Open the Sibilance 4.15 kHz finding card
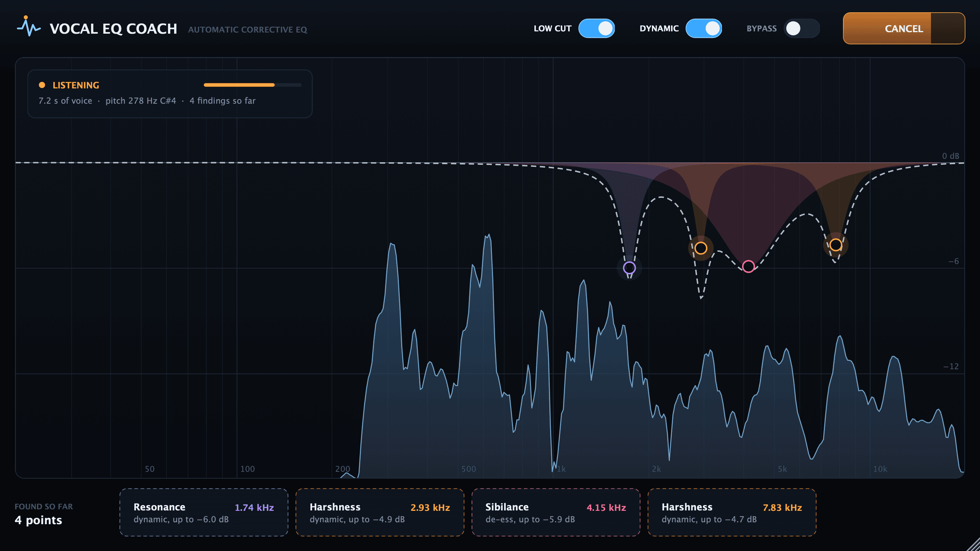This screenshot has width=980, height=551. 556,512
